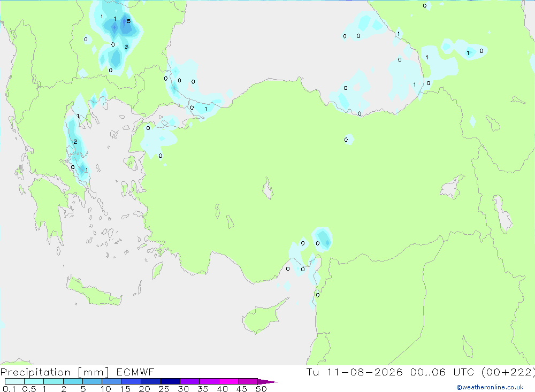Click the purple over-50 arrow on legend
The width and height of the screenshot is (535, 392).
[267, 381]
